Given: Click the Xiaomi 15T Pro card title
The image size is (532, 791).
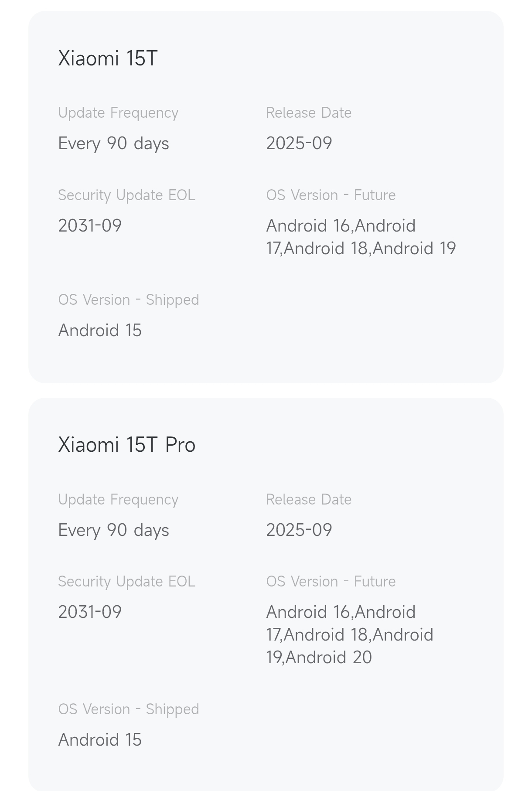Looking at the screenshot, I should [x=126, y=445].
